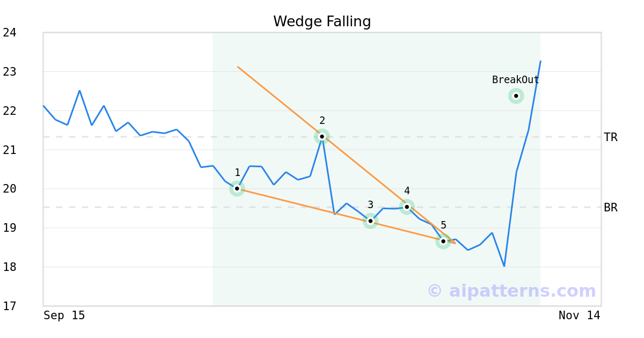Click pattern point 1 marker
Viewport: 644px width, 338px height.
237,188
